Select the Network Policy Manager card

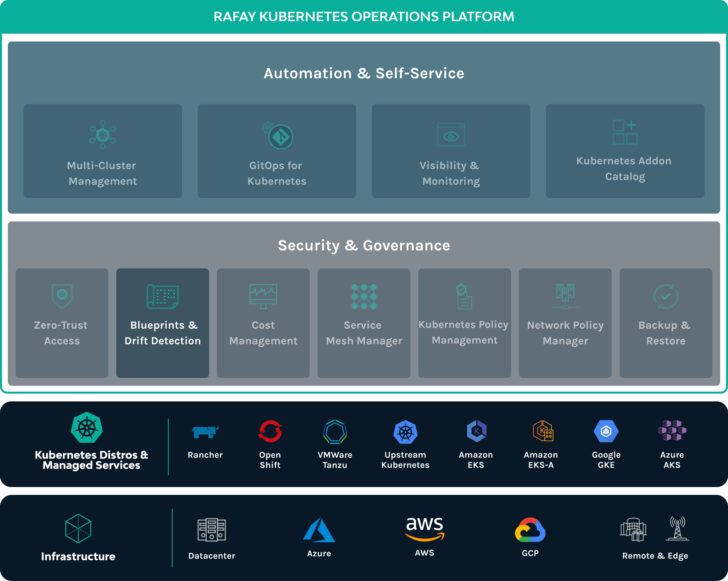pos(565,323)
